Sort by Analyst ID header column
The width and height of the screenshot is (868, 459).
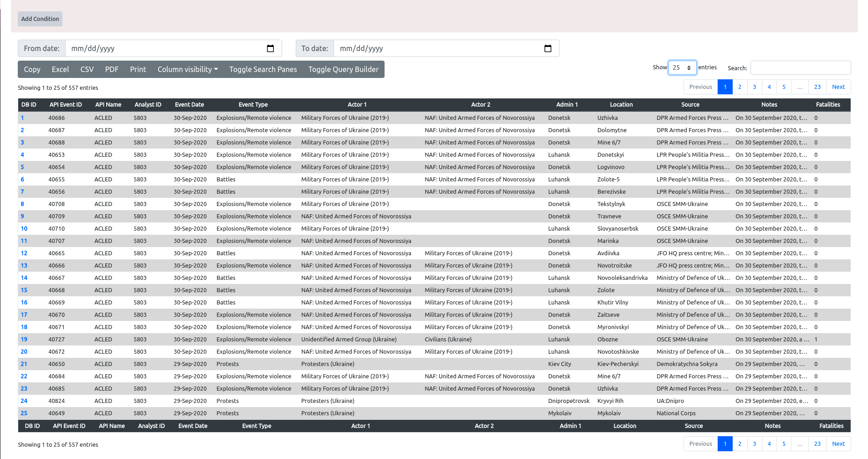pos(148,104)
